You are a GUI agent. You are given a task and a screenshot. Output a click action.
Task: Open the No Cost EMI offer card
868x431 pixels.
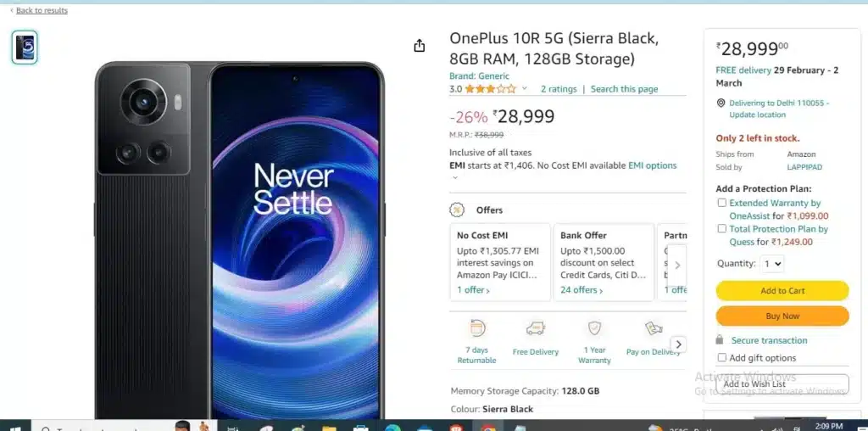500,262
